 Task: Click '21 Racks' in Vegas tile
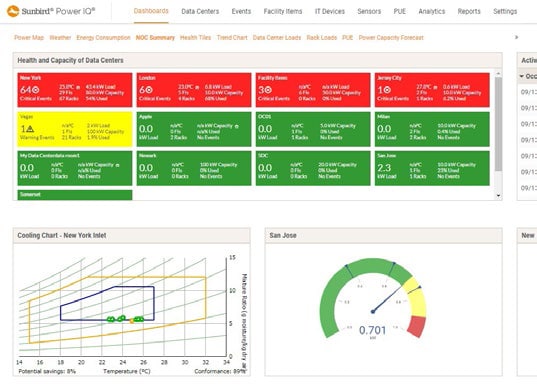pyautogui.click(x=71, y=138)
